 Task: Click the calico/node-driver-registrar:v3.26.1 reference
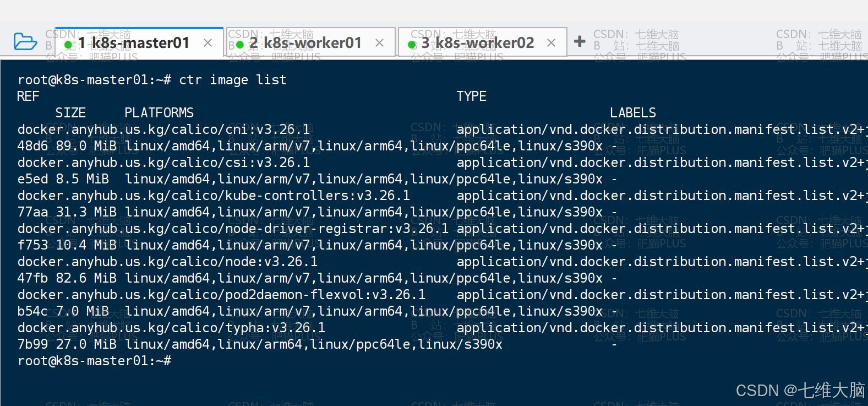[x=233, y=229]
